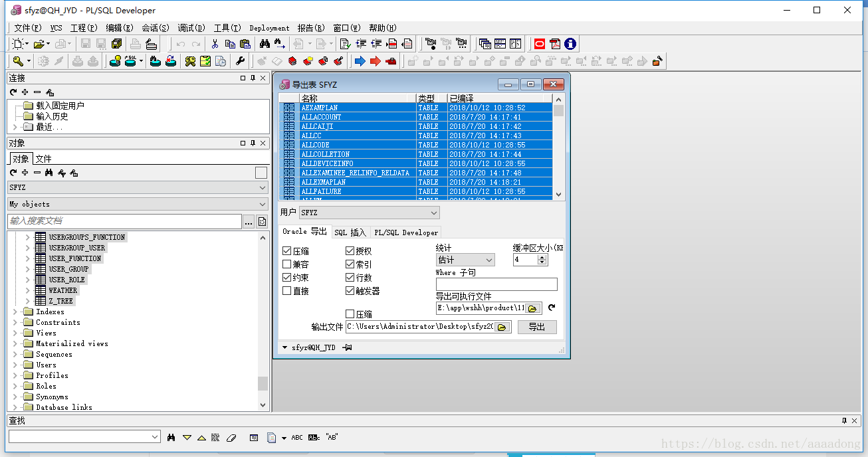Toggle the 兼容 checkbox
Image resolution: width=868 pixels, height=457 pixels.
pyautogui.click(x=287, y=264)
